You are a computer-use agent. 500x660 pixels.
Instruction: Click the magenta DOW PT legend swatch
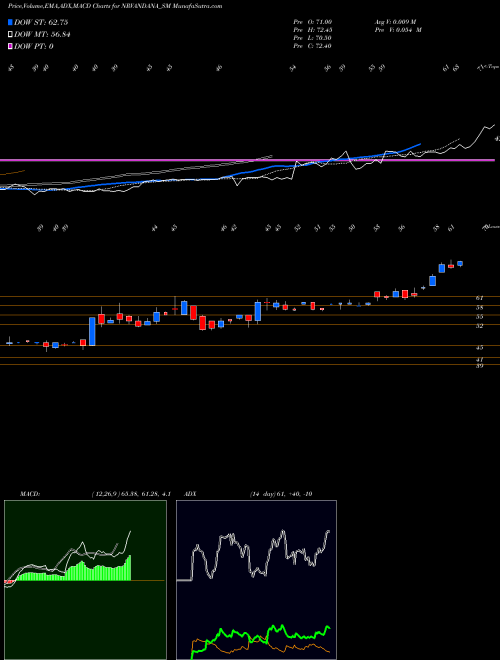pos(10,46)
